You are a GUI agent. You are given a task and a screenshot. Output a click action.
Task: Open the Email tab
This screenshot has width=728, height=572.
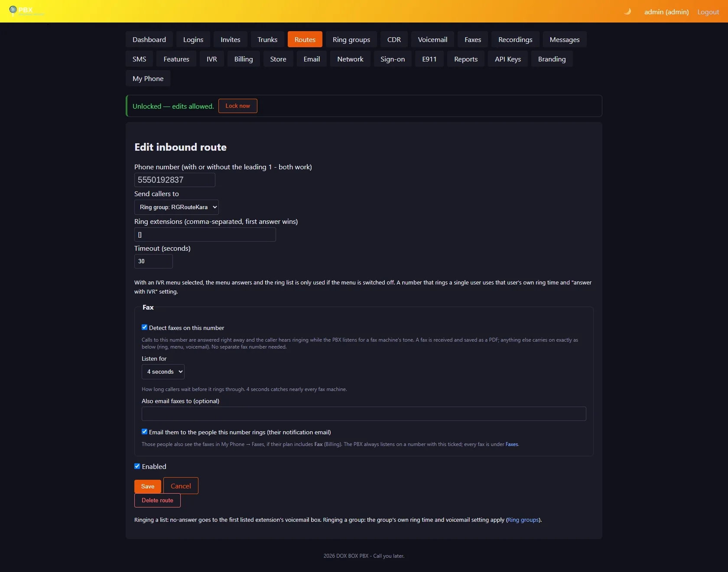point(312,59)
